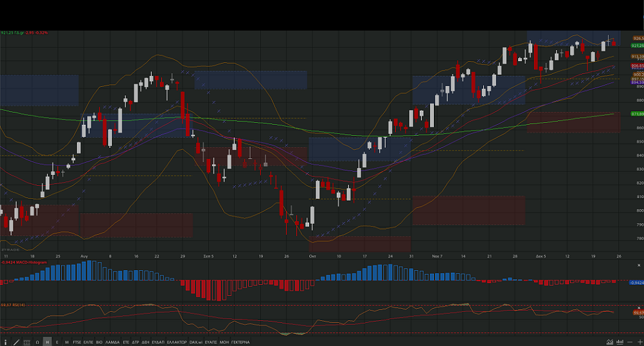Click the RSI(14) indicator label
The width and height of the screenshot is (644, 346).
(x=13, y=305)
